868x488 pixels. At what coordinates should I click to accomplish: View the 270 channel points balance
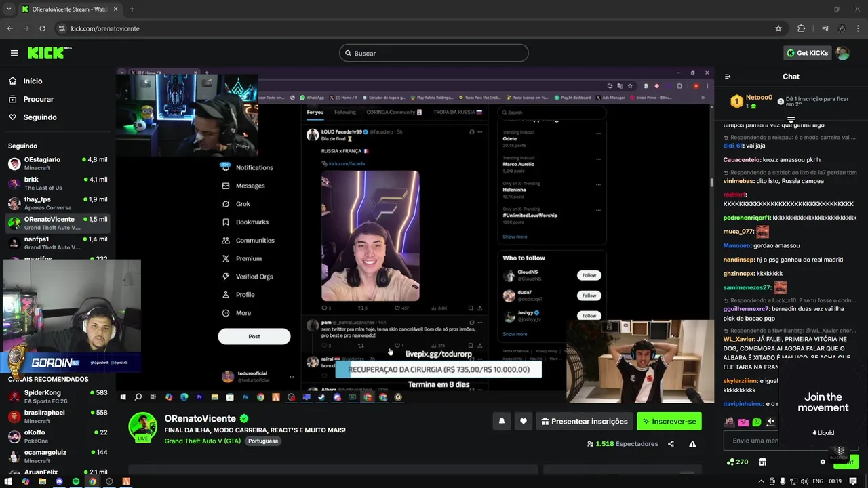click(x=737, y=462)
